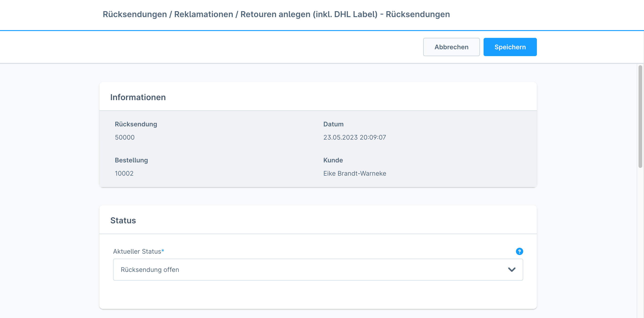Image resolution: width=644 pixels, height=318 pixels.
Task: Select the date value 23.05.2023 20:09:07
Action: (x=355, y=137)
